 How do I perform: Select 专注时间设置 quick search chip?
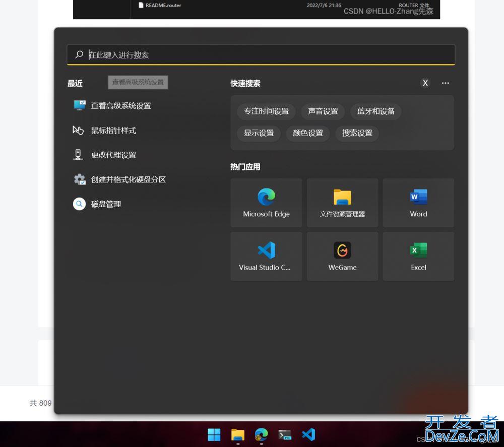[x=266, y=111]
